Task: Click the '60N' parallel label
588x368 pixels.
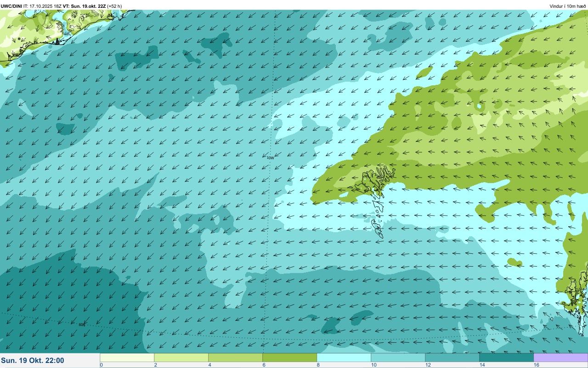Action: [x=82, y=324]
